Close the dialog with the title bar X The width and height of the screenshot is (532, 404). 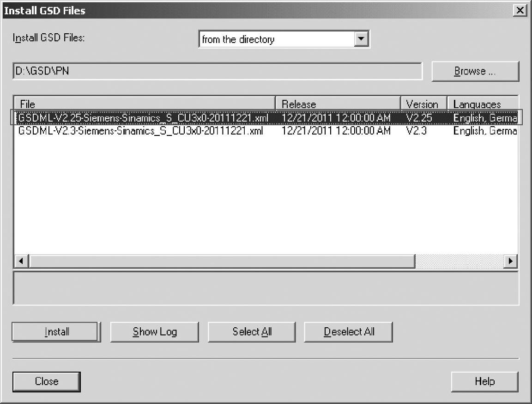pyautogui.click(x=520, y=10)
